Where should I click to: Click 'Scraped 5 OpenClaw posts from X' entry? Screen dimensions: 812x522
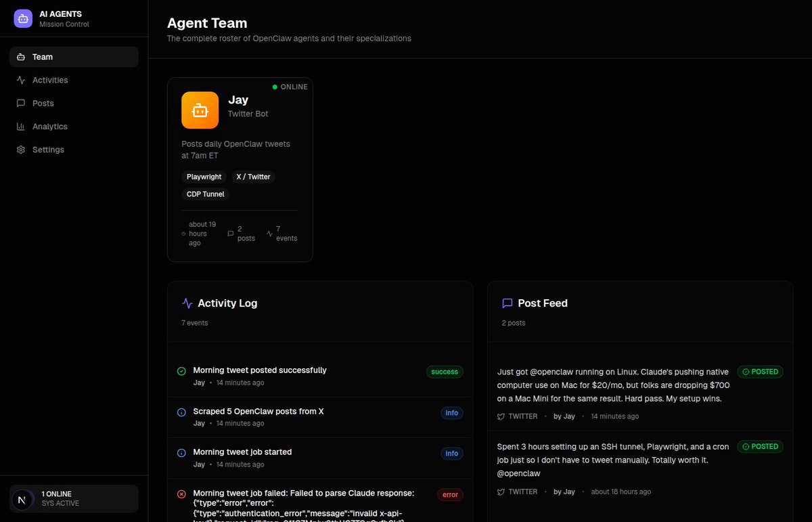tap(258, 411)
